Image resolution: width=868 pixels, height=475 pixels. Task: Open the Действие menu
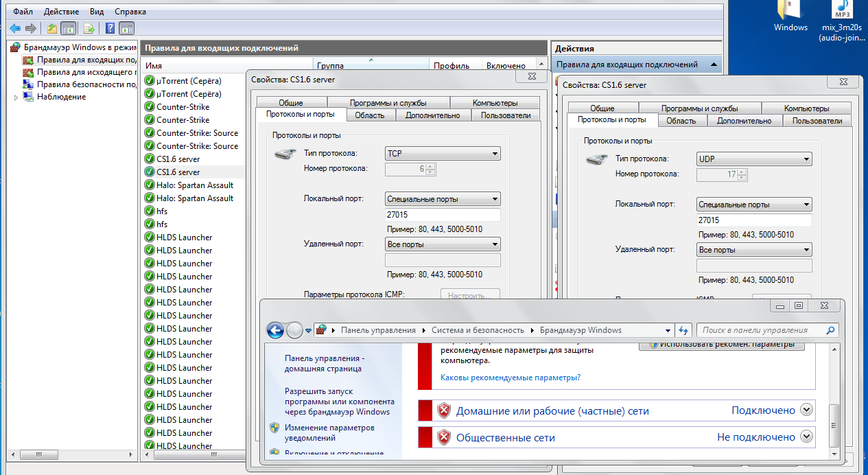coord(61,12)
